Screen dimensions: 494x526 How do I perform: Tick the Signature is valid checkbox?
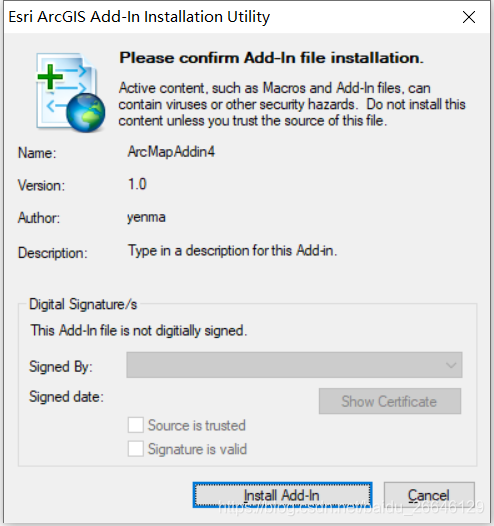pyautogui.click(x=136, y=449)
